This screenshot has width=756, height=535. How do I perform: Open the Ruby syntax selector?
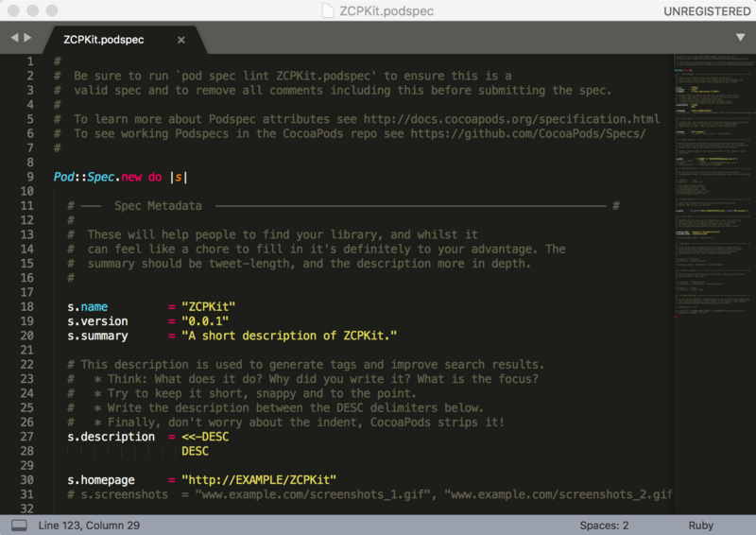point(700,526)
